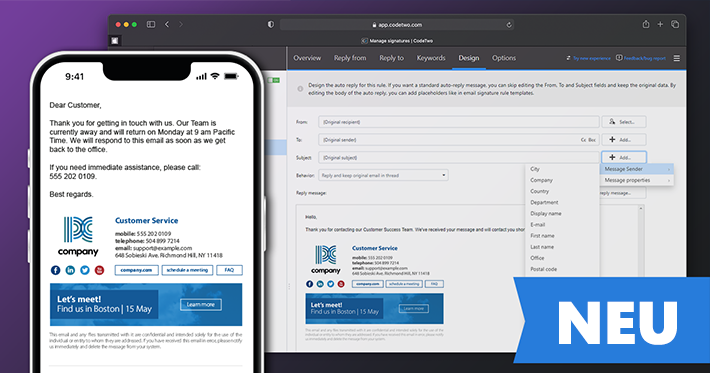Show tab overview icon in browser
This screenshot has height=373, width=710.
click(x=675, y=24)
